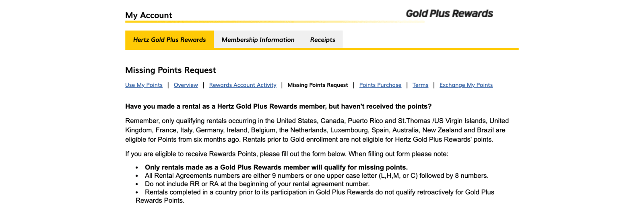Click the retroactive qualification bullet text

coord(315,196)
